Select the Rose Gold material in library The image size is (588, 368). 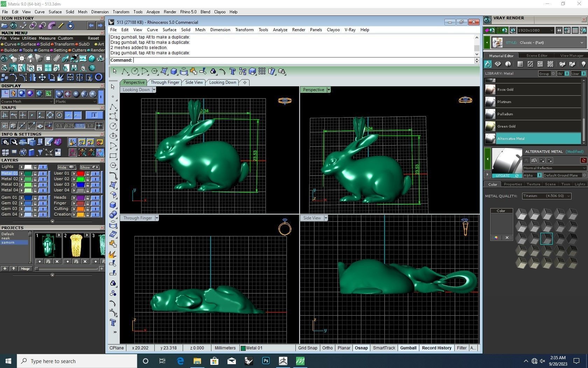point(533,90)
